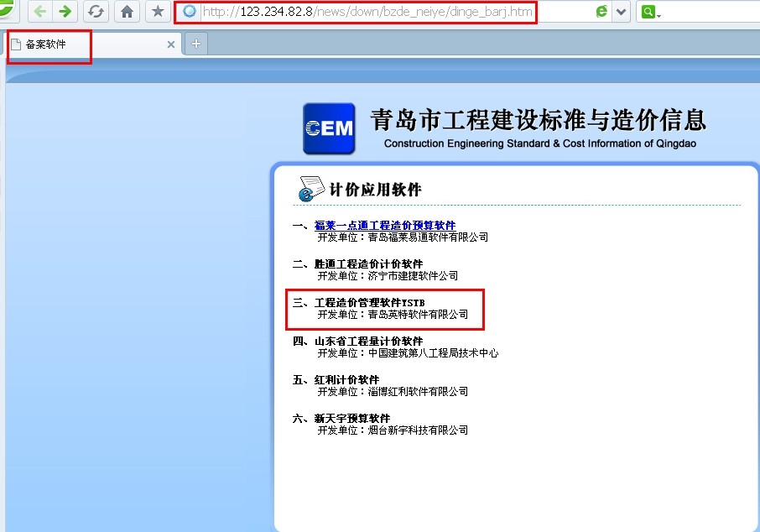Click the green search engine icon
Screen dimensions: 760x532
648,12
